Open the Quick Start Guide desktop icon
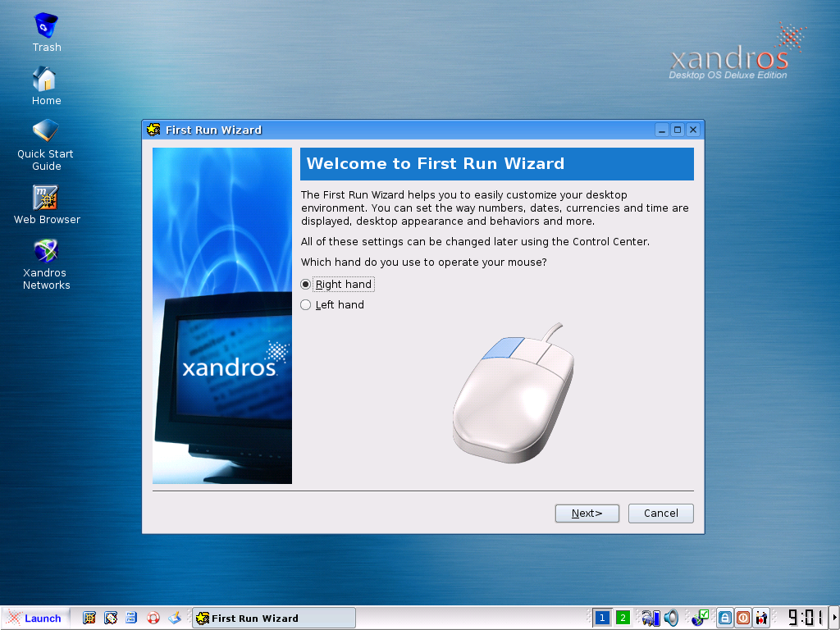Screen dimensions: 840x630 [x=46, y=144]
